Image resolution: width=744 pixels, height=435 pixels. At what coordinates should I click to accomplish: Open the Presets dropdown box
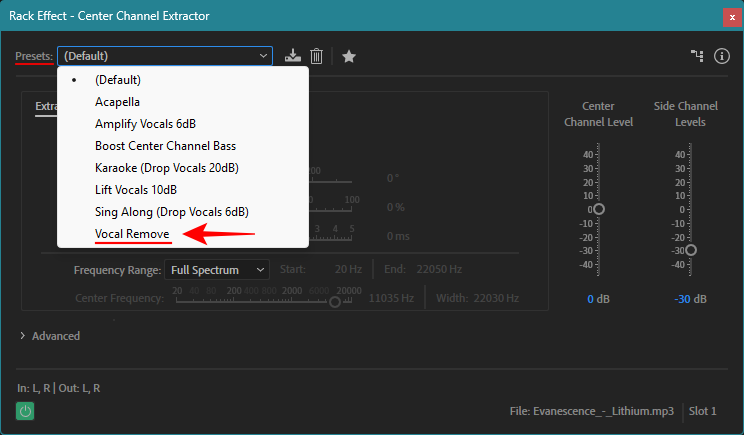coord(165,56)
